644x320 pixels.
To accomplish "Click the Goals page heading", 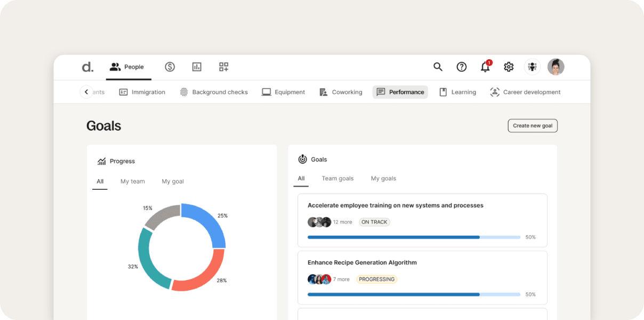I will (104, 126).
